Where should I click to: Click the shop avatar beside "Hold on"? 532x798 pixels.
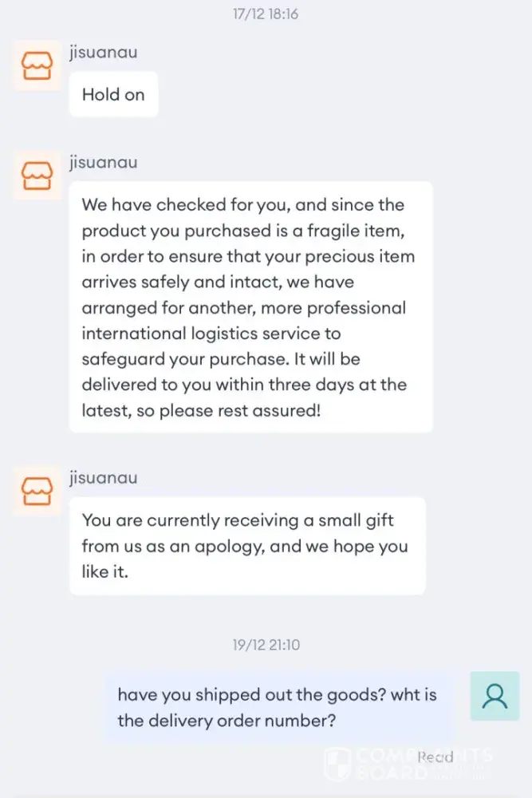[37, 65]
